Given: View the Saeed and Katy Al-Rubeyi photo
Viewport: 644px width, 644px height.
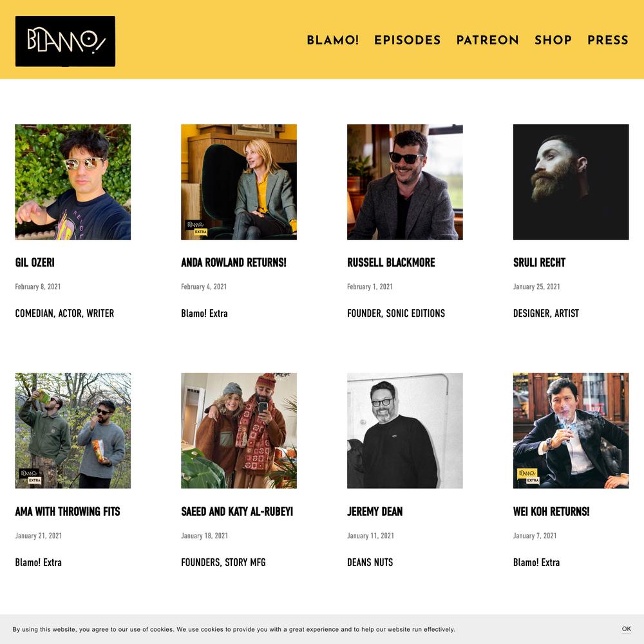Looking at the screenshot, I should click(239, 431).
